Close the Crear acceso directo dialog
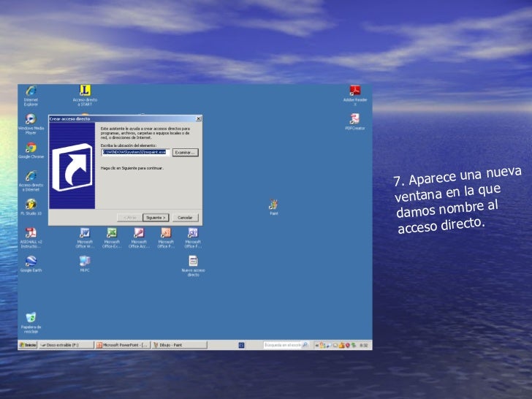This screenshot has height=399, width=532. [199, 118]
